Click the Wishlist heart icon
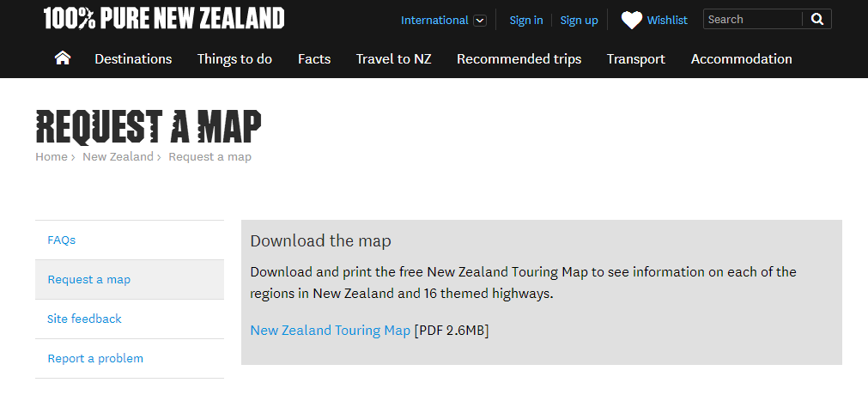 tap(631, 21)
